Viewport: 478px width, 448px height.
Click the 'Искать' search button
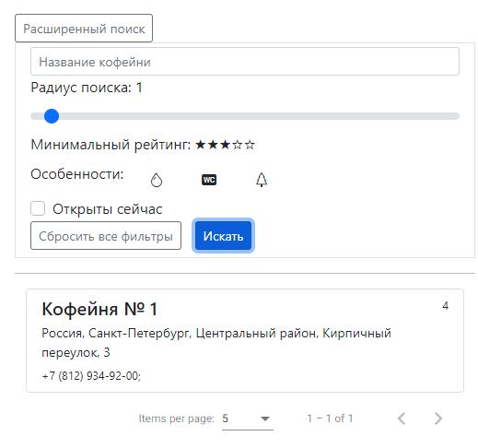pos(223,236)
